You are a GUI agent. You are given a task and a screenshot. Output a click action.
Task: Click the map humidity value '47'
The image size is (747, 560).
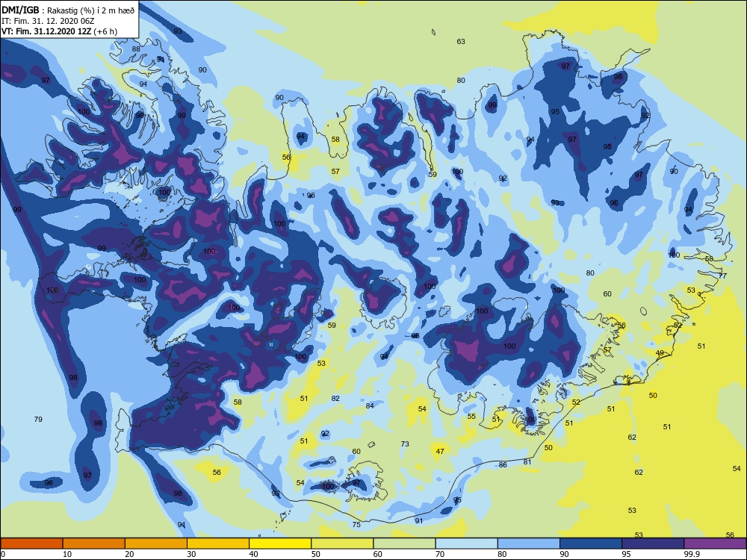[440, 451]
